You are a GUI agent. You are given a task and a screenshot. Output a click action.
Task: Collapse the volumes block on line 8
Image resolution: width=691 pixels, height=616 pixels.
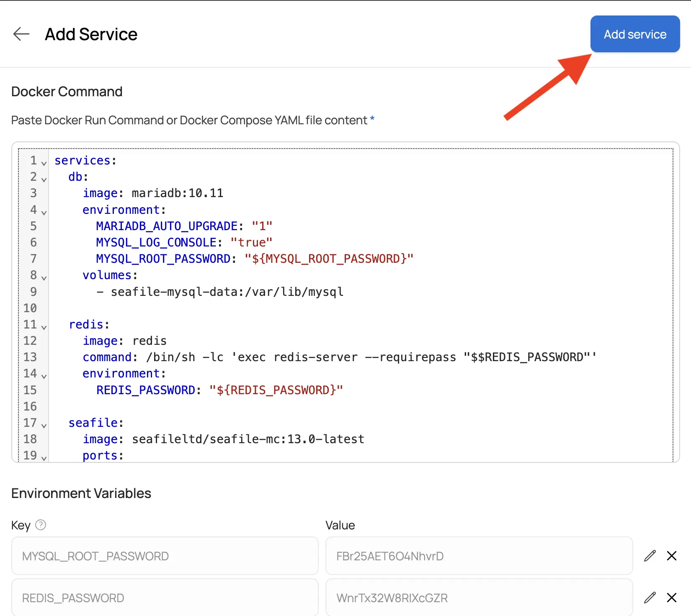tap(44, 278)
